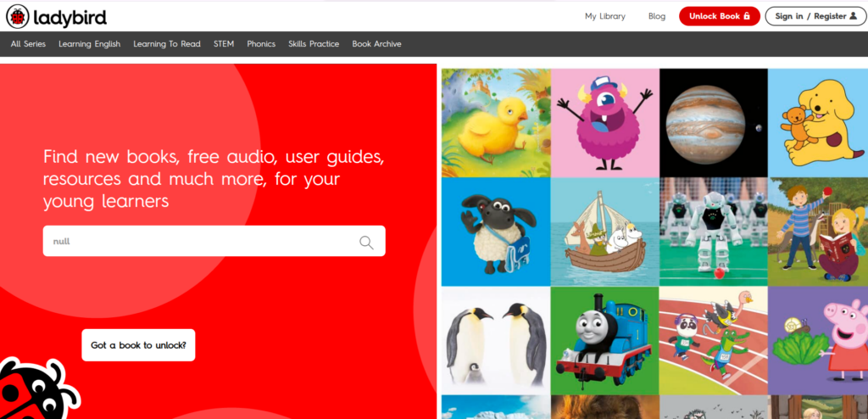The height and width of the screenshot is (419, 868).
Task: Open the Learning English menu
Action: [89, 44]
